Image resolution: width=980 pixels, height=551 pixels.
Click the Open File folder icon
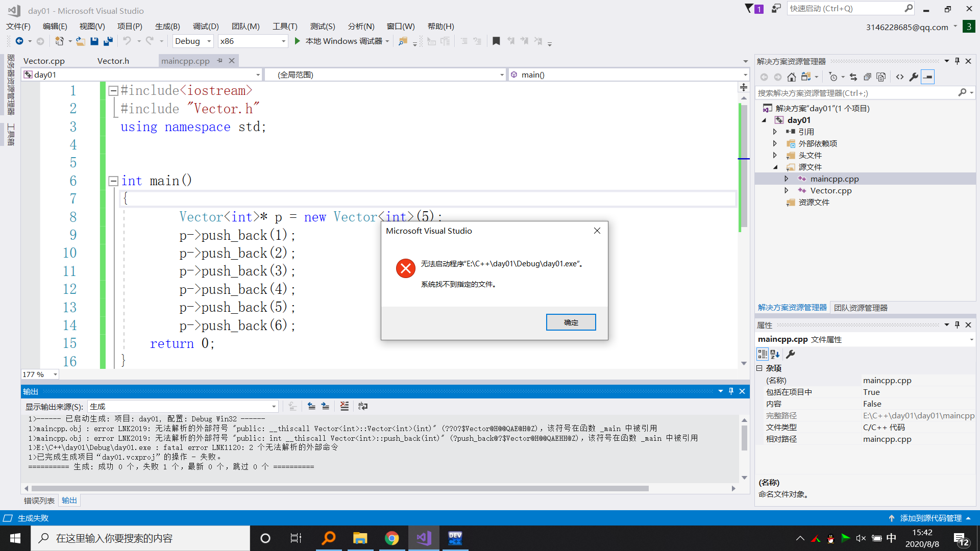(80, 41)
